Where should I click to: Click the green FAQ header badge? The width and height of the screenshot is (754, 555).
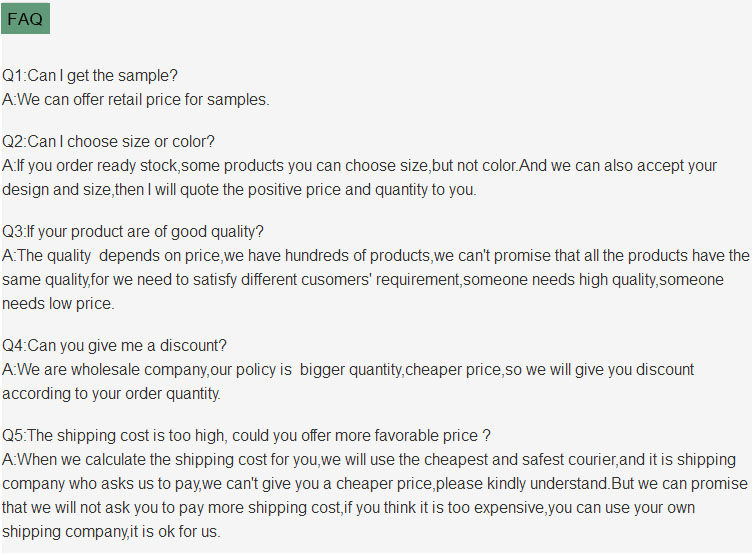(x=25, y=19)
